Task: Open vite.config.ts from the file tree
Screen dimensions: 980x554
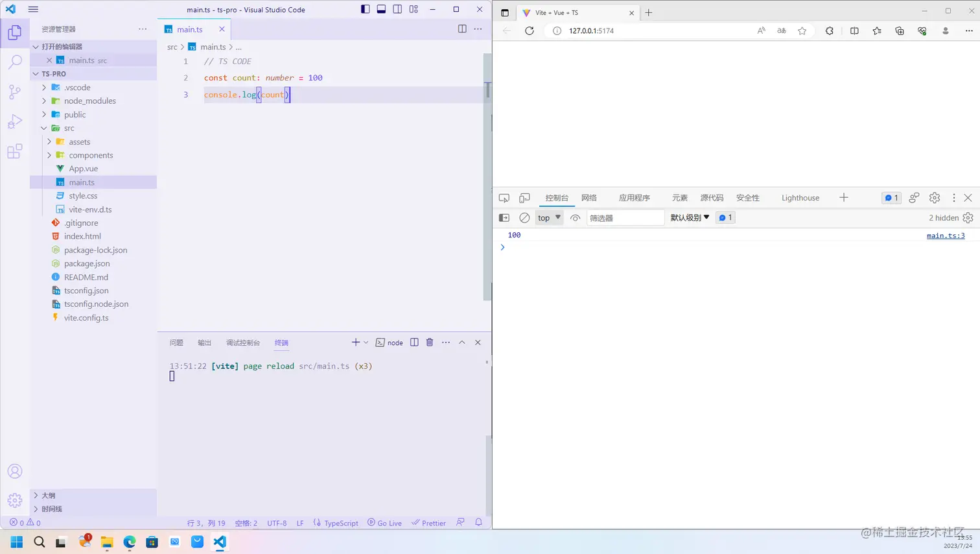Action: tap(86, 318)
